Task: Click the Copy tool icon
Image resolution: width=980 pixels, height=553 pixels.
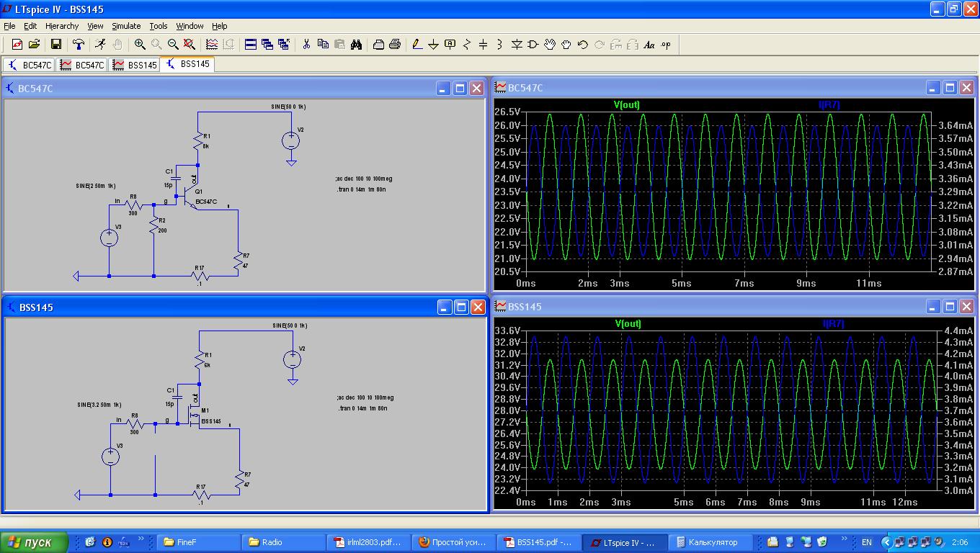Action: click(323, 45)
